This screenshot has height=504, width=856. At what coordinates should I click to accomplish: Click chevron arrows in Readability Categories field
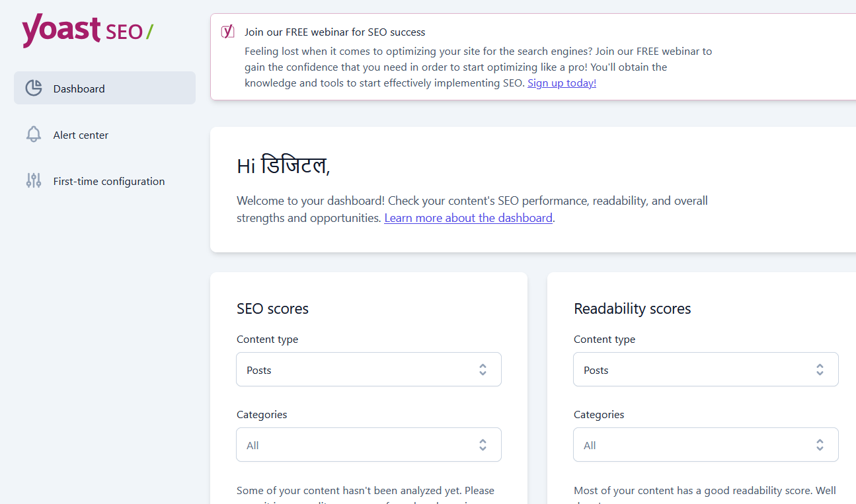tap(820, 445)
